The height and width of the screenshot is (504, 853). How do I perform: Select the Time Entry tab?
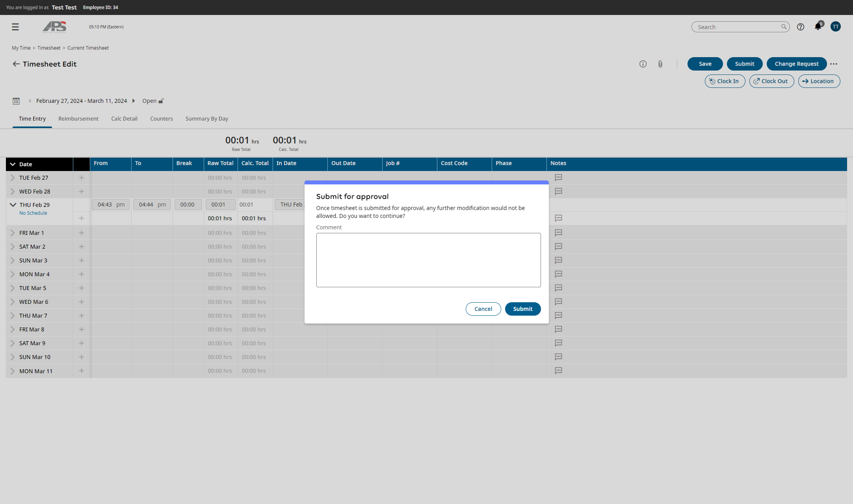coord(32,119)
